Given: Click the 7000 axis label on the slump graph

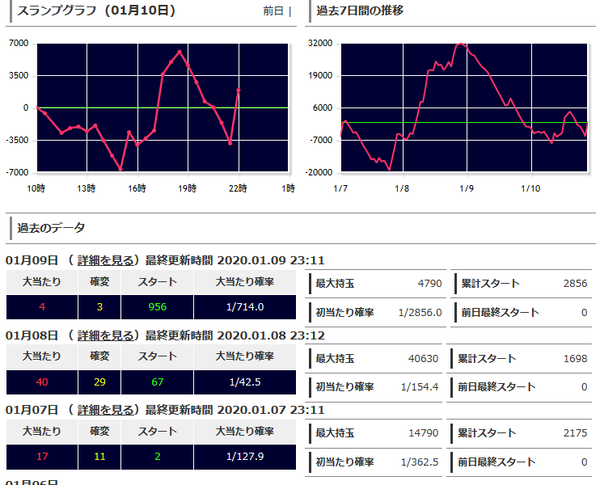Looking at the screenshot, I should pos(19,43).
